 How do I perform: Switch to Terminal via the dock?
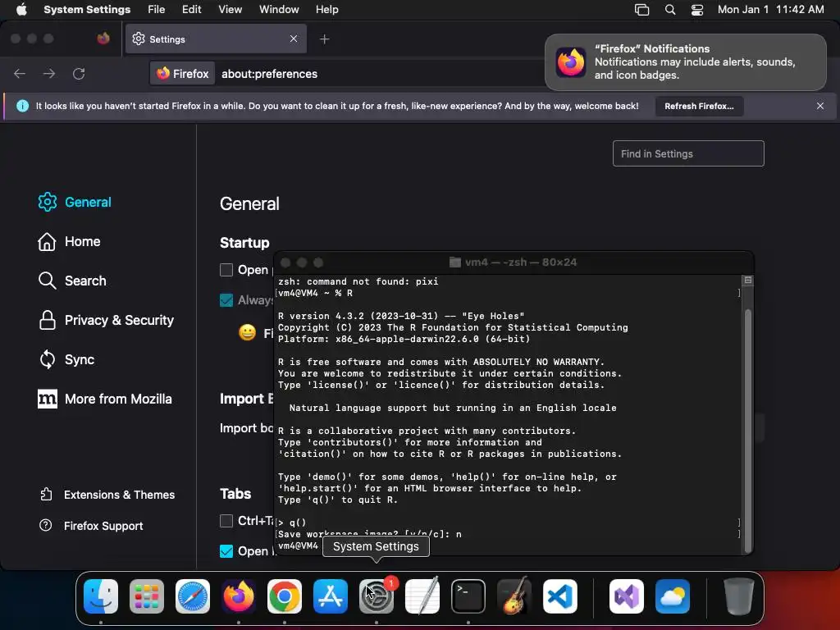(x=468, y=596)
